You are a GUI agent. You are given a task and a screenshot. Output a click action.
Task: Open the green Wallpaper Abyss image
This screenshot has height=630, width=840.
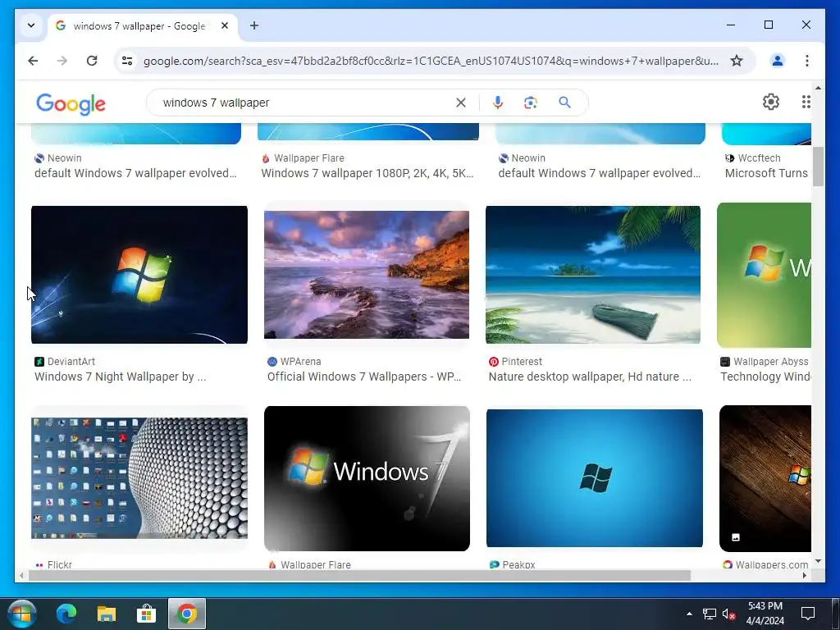coord(764,275)
